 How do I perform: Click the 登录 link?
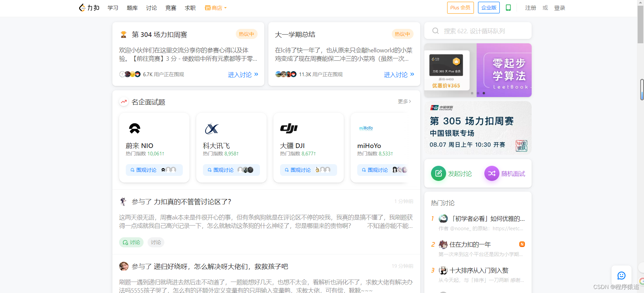559,8
